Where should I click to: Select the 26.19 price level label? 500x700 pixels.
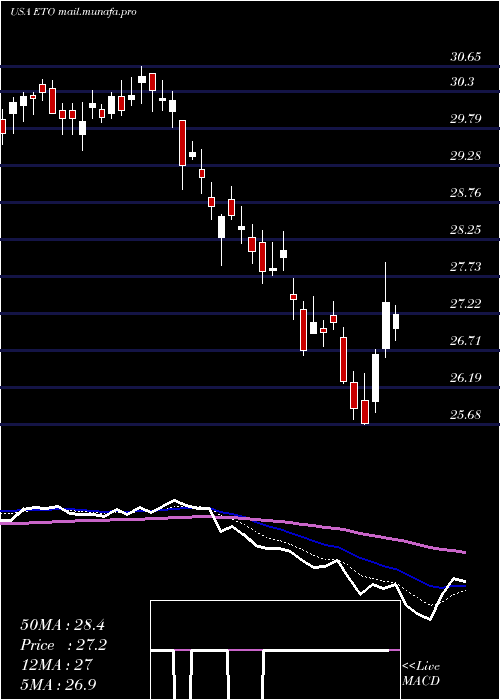[466, 378]
